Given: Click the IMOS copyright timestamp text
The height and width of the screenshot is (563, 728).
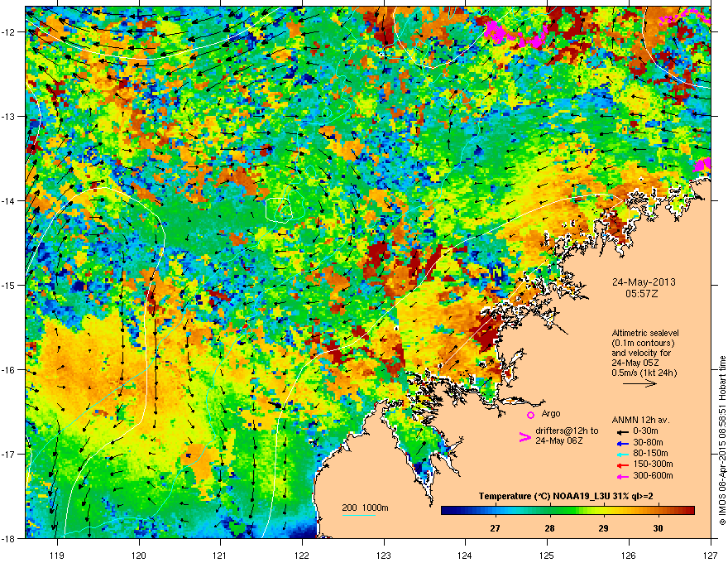Looking at the screenshot, I should [x=722, y=440].
